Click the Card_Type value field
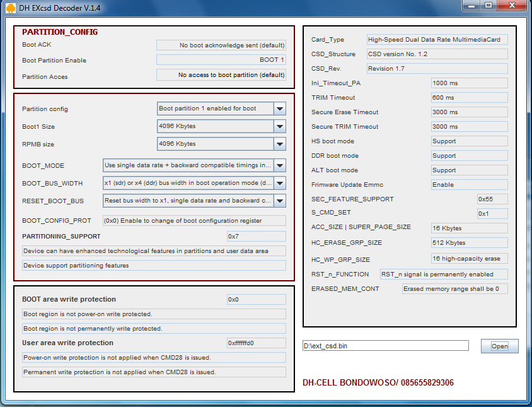The height and width of the screenshot is (407, 532). pyautogui.click(x=437, y=39)
